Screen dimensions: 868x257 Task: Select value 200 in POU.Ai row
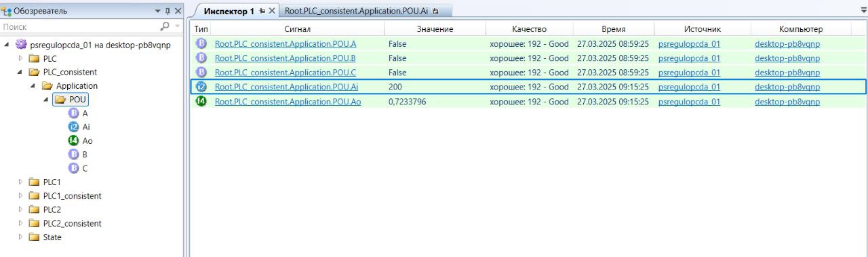pyautogui.click(x=395, y=87)
